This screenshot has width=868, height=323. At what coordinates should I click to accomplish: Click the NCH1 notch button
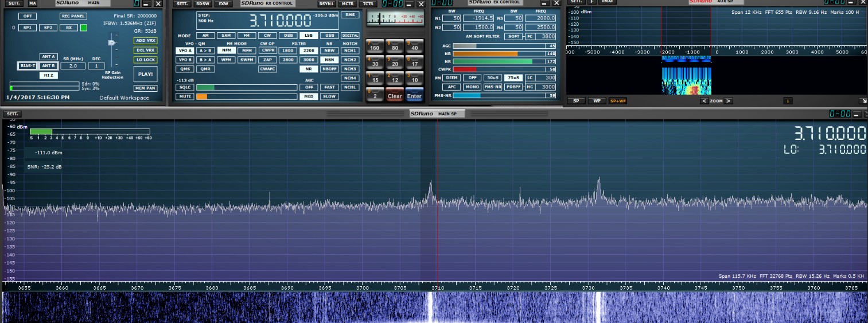click(349, 50)
